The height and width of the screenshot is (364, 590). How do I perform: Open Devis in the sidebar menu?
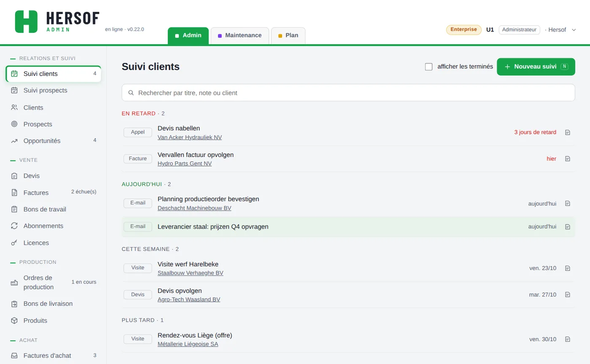click(54, 176)
